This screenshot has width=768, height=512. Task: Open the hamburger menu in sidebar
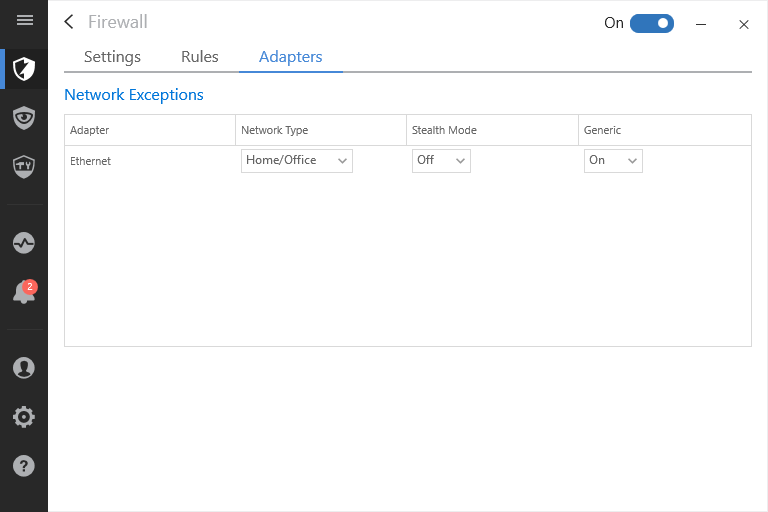24,20
